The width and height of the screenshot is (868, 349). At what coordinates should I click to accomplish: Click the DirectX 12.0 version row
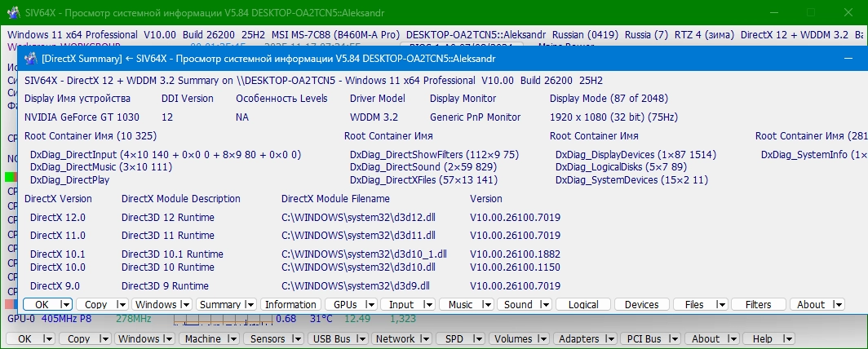58,218
